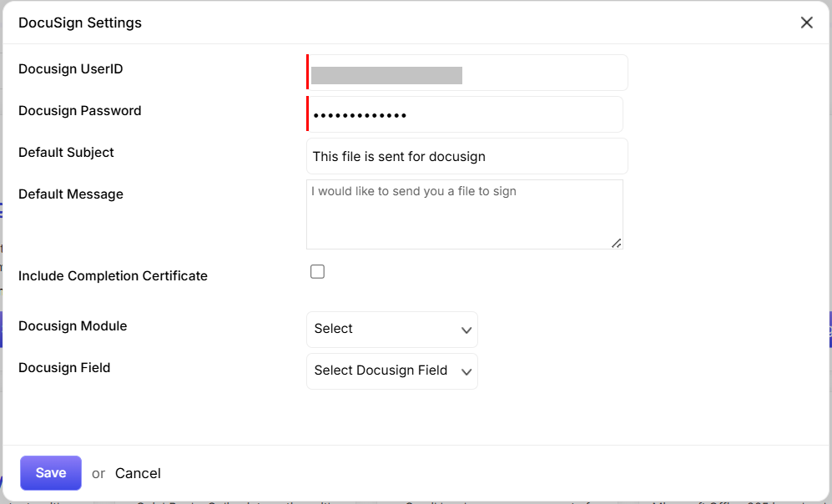Click the Docusign Module label
Screen dimensions: 832x504
(x=73, y=325)
